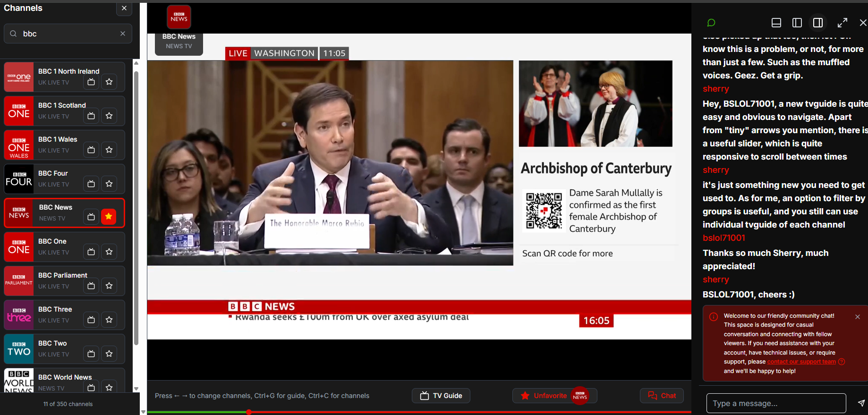Dismiss the community chat welcome notice
The width and height of the screenshot is (868, 415).
tap(857, 317)
